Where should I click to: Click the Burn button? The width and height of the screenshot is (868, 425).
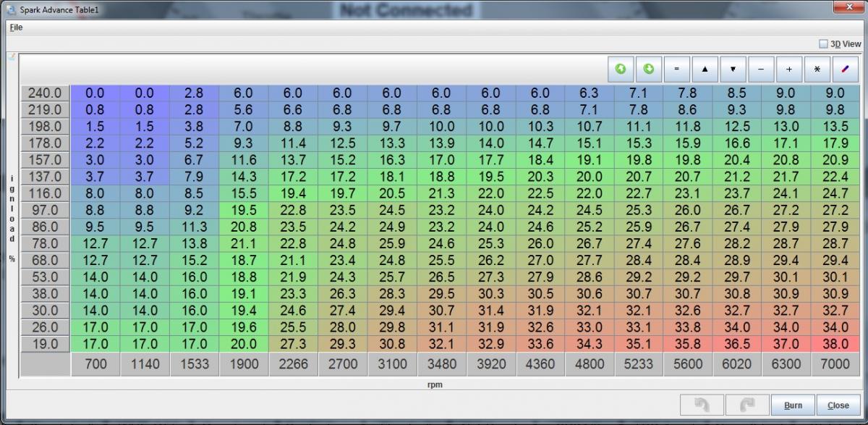793,405
